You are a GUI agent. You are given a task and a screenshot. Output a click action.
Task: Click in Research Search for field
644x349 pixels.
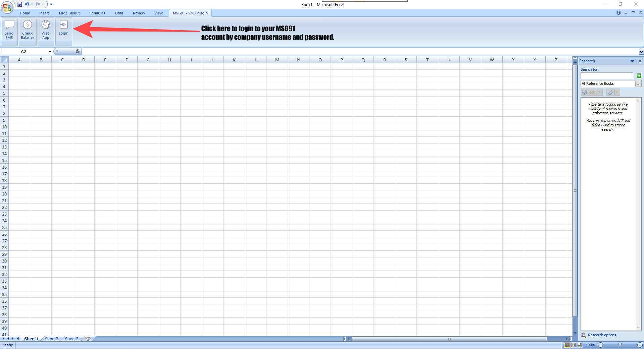pyautogui.click(x=607, y=76)
